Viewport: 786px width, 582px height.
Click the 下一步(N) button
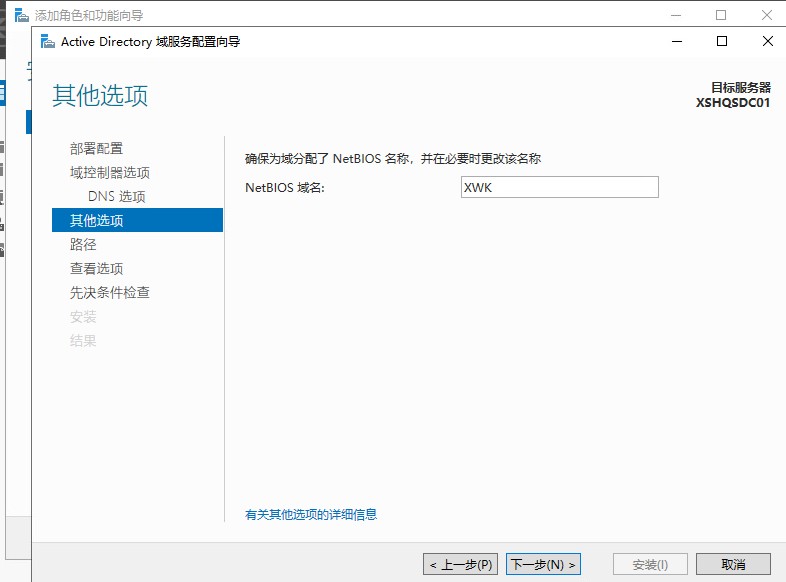(543, 564)
